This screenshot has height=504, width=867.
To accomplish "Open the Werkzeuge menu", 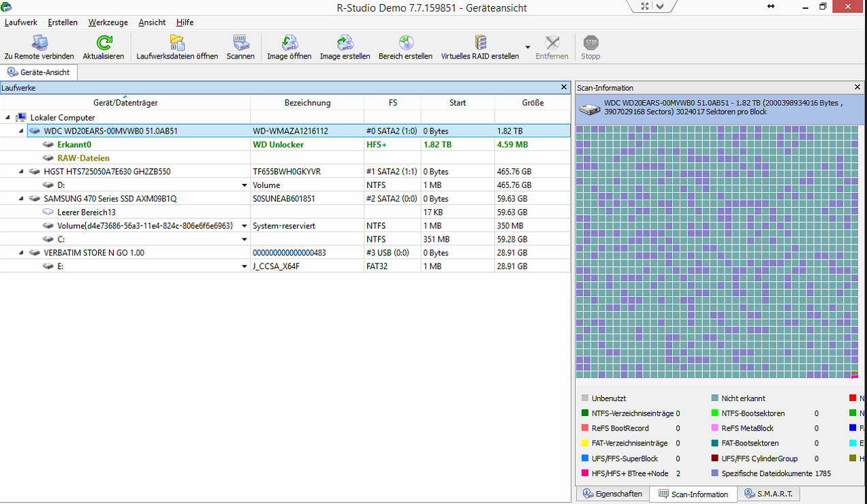I will pyautogui.click(x=108, y=22).
